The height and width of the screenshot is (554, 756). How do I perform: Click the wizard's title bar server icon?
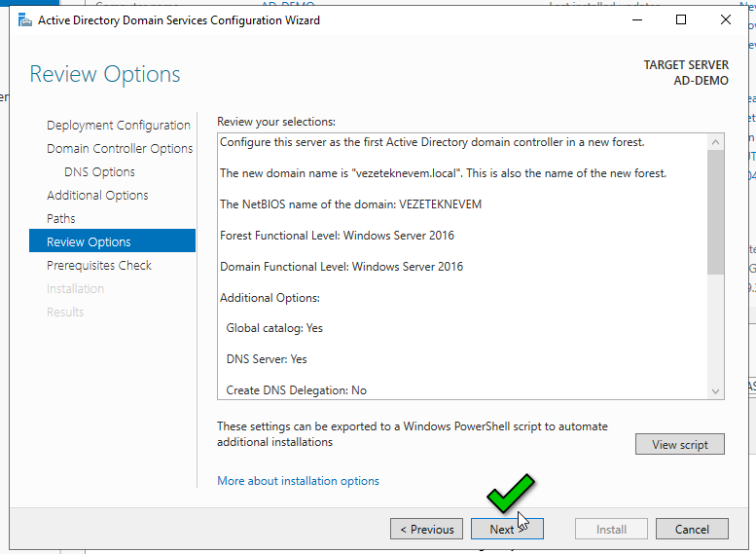coord(25,19)
